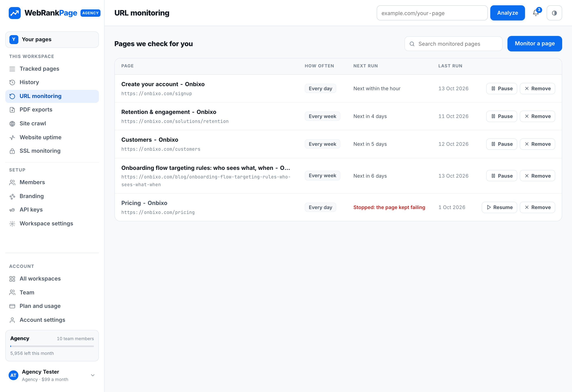Click the https://onbixo.com/solutions/retention URL
This screenshot has height=392, width=572.
(175, 121)
